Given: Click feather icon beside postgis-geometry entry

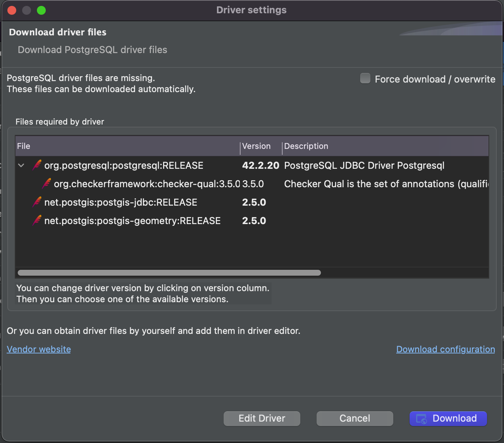Looking at the screenshot, I should (x=37, y=220).
